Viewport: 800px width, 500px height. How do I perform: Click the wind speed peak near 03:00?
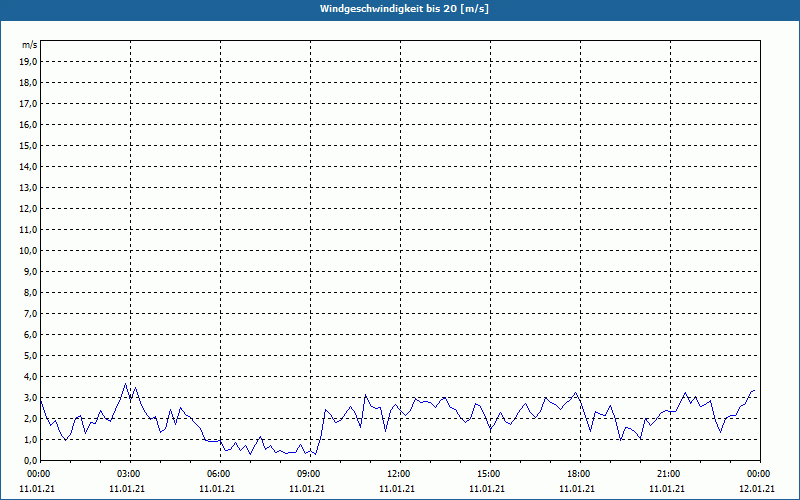[126, 384]
